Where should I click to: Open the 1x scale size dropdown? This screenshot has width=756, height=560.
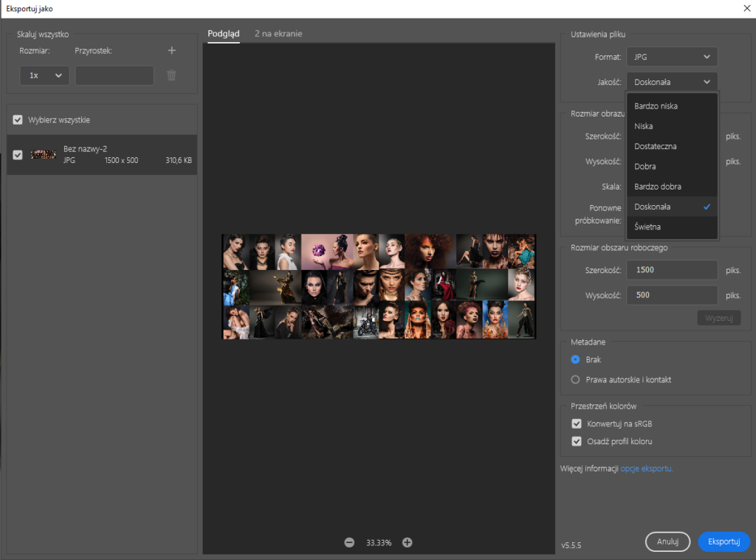pyautogui.click(x=44, y=75)
